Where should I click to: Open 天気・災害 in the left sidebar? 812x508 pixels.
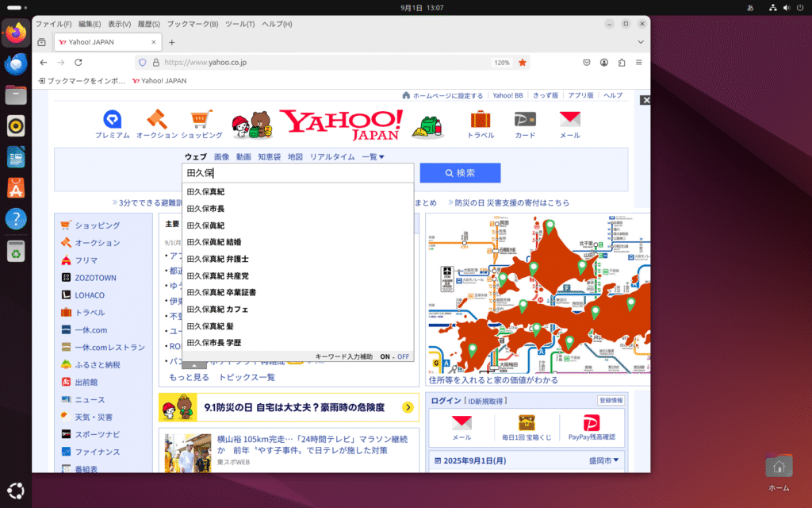coord(94,418)
